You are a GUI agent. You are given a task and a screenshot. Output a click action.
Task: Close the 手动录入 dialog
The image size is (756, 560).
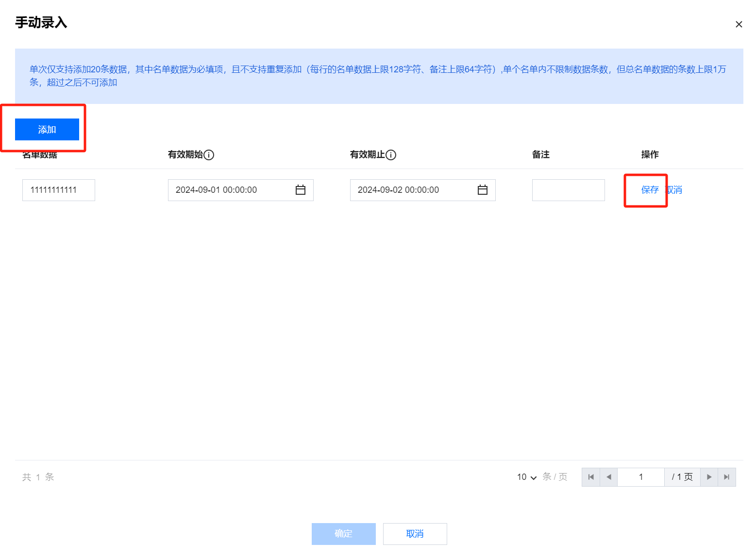[x=739, y=24]
